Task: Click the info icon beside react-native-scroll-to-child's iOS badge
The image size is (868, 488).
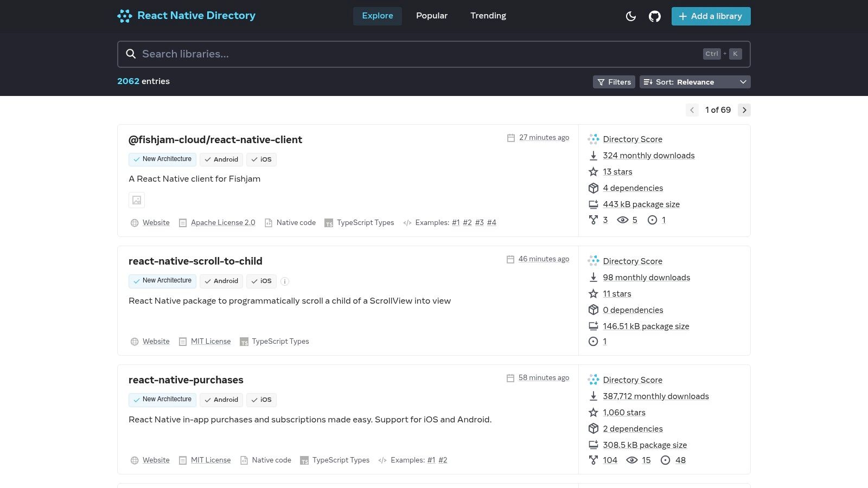Action: 285,281
